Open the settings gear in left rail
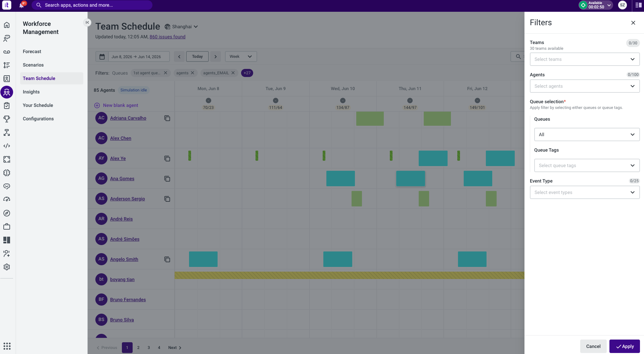 [7, 267]
